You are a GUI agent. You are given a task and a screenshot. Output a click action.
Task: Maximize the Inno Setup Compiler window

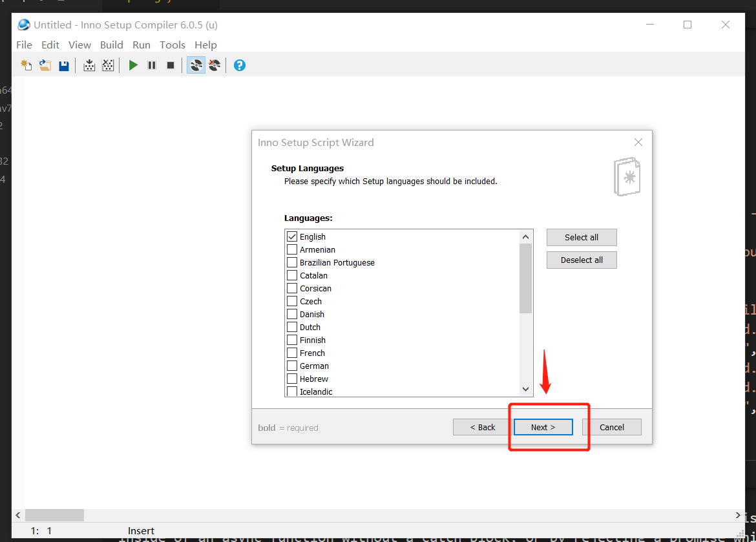pos(688,25)
